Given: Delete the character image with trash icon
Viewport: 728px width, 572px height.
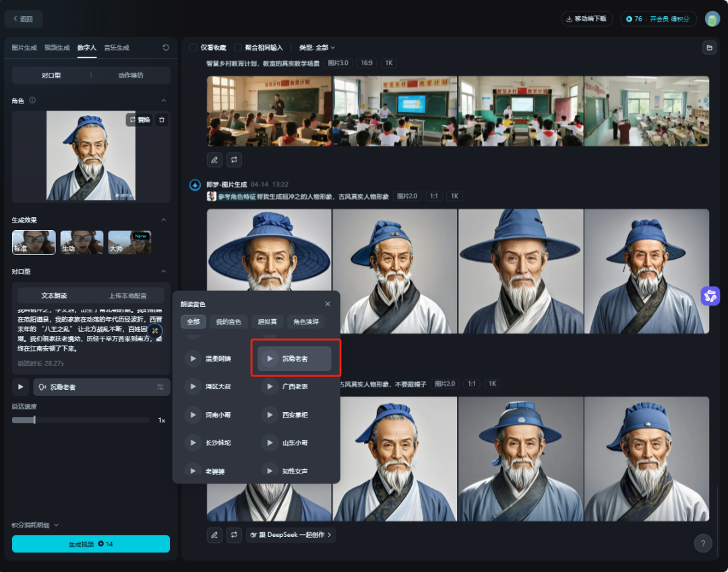Looking at the screenshot, I should coord(161,119).
